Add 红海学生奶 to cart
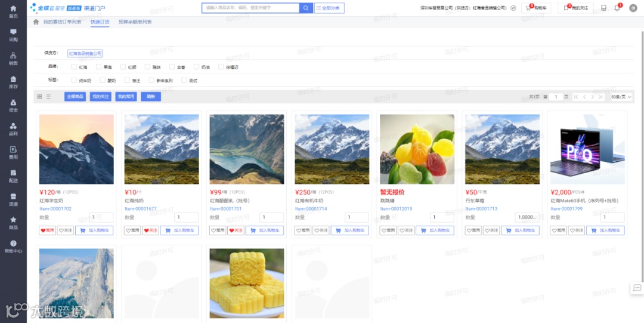The width and height of the screenshot is (644, 323). [94, 230]
